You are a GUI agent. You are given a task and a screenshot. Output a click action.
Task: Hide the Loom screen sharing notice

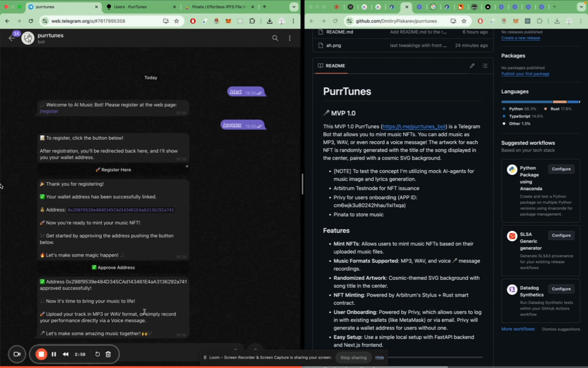(x=380, y=357)
